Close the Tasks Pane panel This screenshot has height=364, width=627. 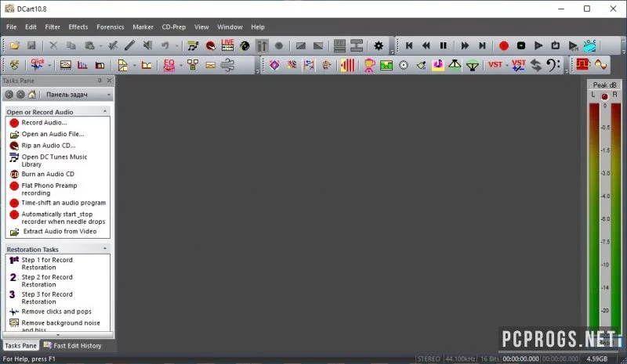[109, 81]
